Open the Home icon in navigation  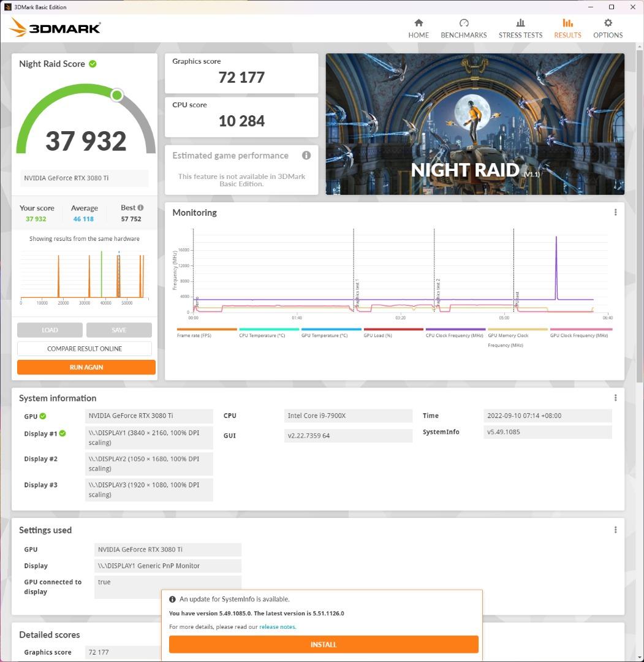coord(419,23)
